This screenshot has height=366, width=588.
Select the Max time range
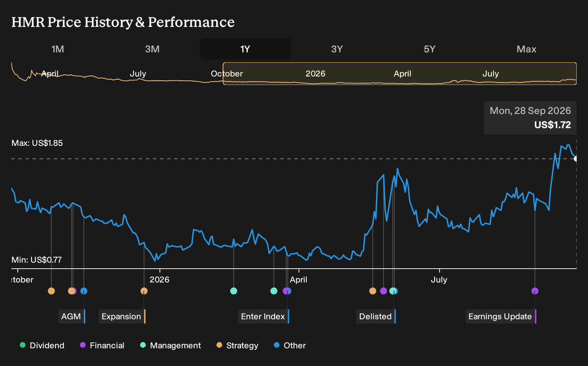pyautogui.click(x=526, y=49)
